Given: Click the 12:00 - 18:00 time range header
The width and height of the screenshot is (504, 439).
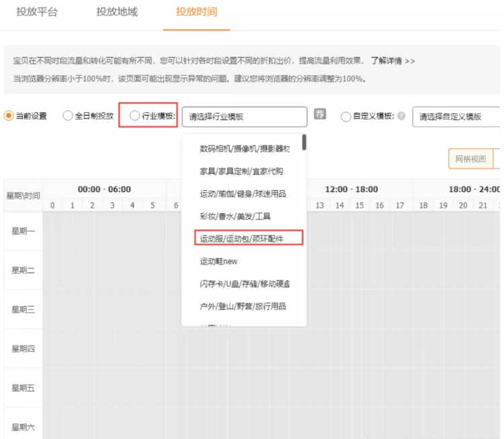Looking at the screenshot, I should 351,189.
